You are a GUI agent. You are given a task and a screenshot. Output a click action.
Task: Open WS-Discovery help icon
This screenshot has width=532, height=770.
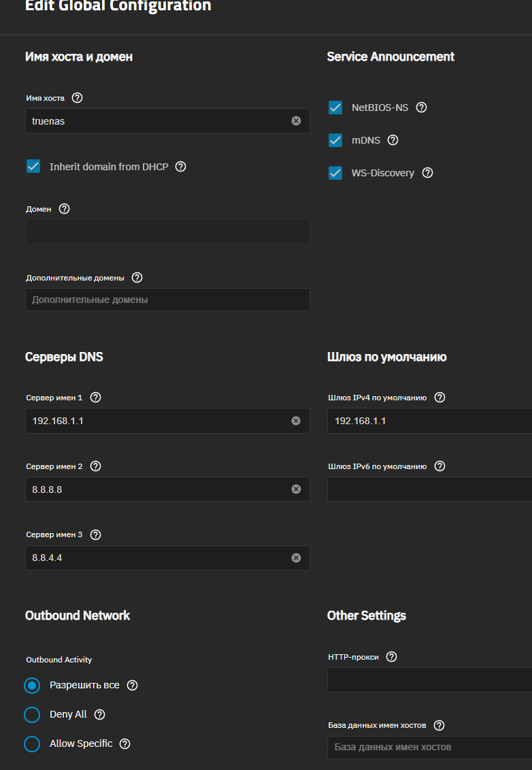coord(427,173)
